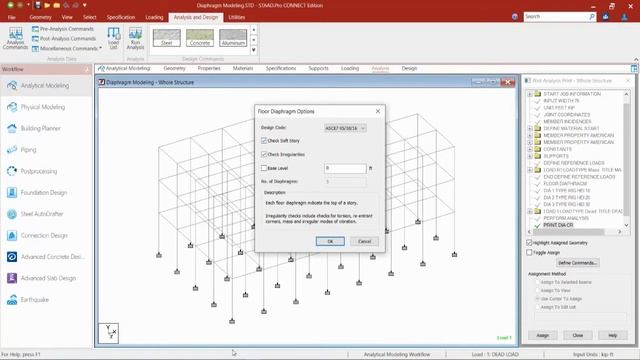Switch to the Select ribbon tab

(x=89, y=17)
